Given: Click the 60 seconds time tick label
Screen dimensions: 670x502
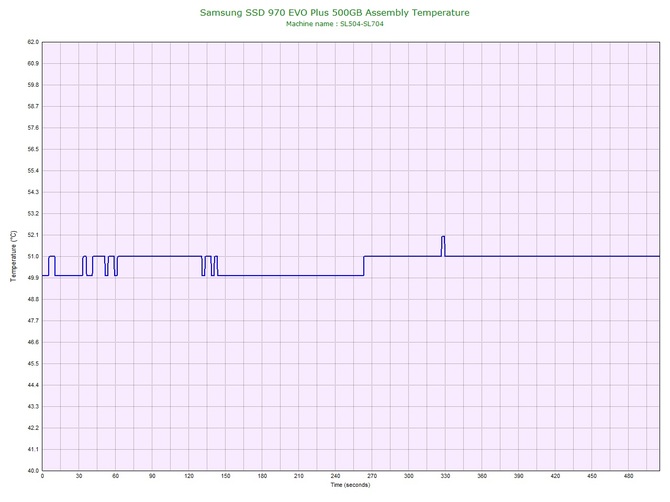Looking at the screenshot, I should coord(115,476).
